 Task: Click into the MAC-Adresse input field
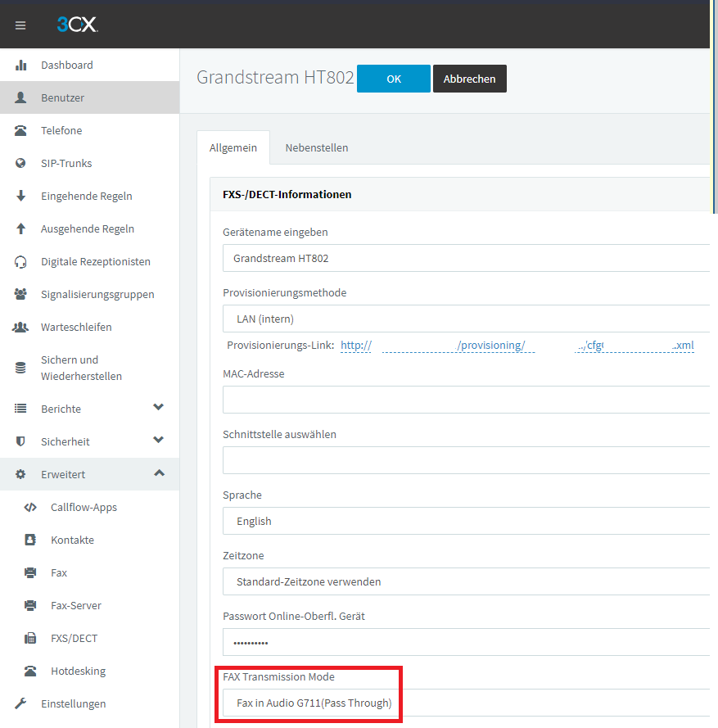pos(465,400)
